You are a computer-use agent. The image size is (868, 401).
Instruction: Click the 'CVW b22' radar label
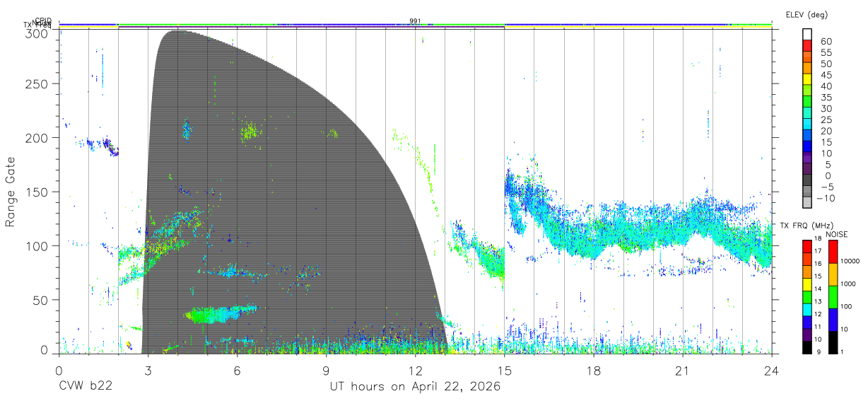[85, 387]
